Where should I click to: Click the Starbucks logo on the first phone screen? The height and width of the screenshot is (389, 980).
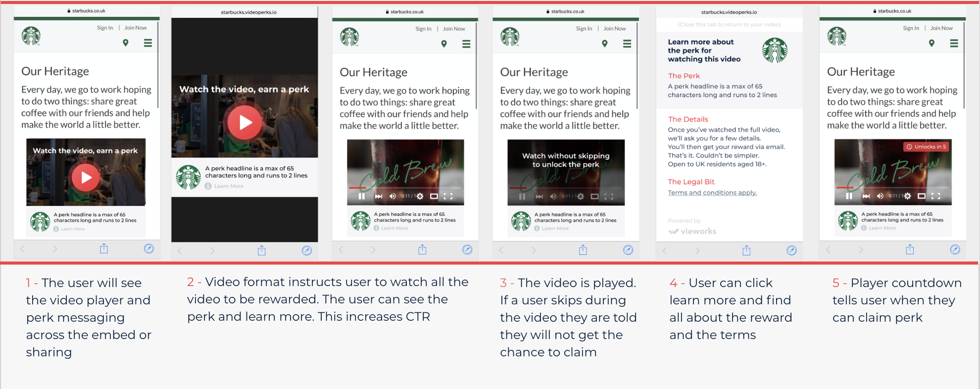(31, 36)
